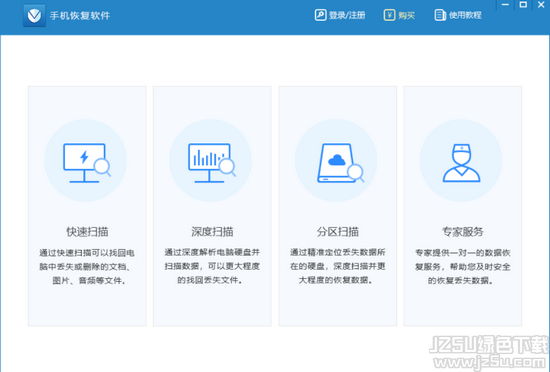This screenshot has width=550, height=372.
Task: Open the 购买 purchase link
Action: pyautogui.click(x=407, y=15)
